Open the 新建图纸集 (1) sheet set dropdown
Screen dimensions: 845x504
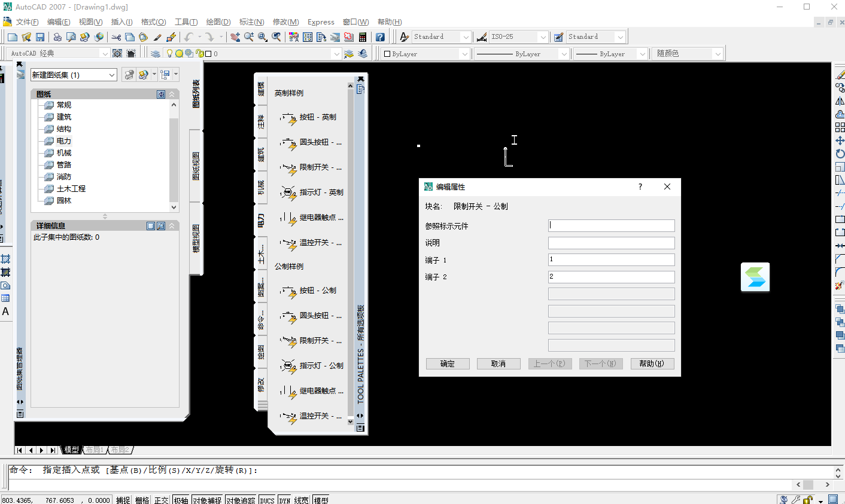74,75
